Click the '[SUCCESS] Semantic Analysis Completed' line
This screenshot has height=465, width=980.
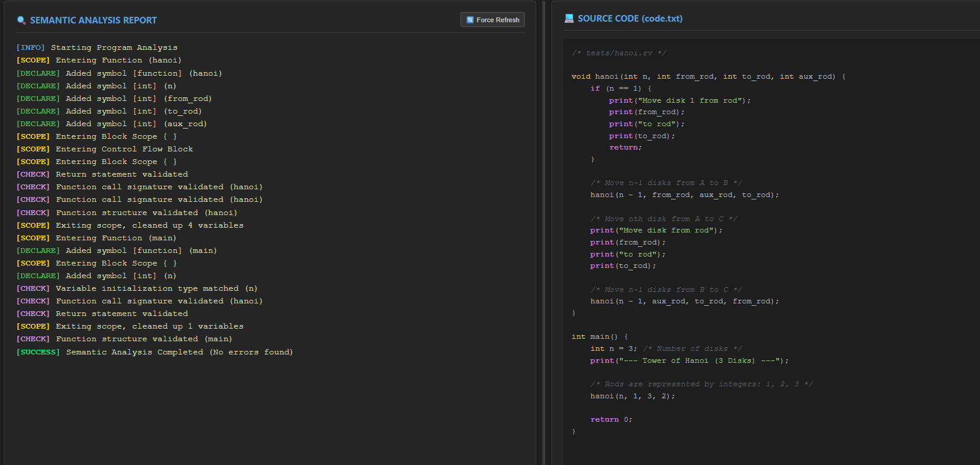(155, 352)
